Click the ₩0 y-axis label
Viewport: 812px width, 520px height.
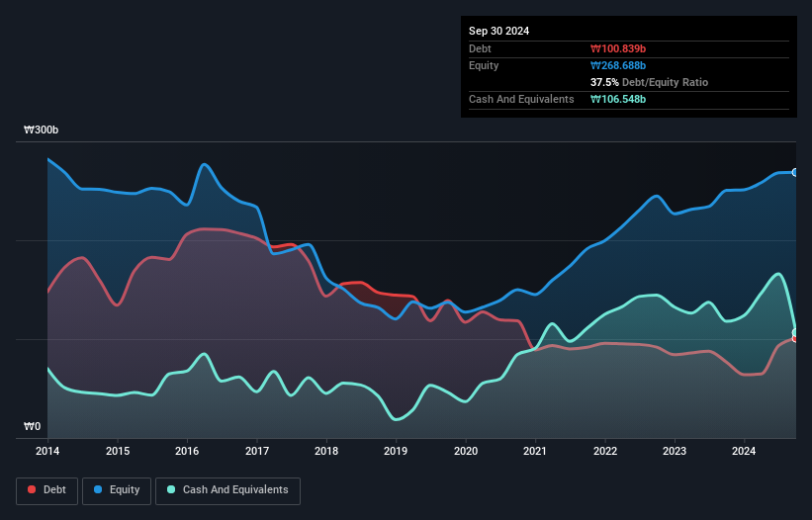tap(32, 426)
